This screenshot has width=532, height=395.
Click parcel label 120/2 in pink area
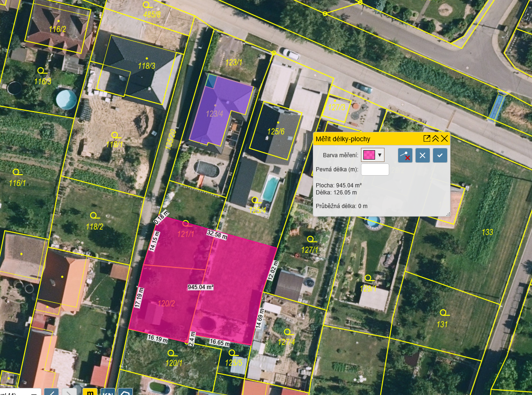166,304
